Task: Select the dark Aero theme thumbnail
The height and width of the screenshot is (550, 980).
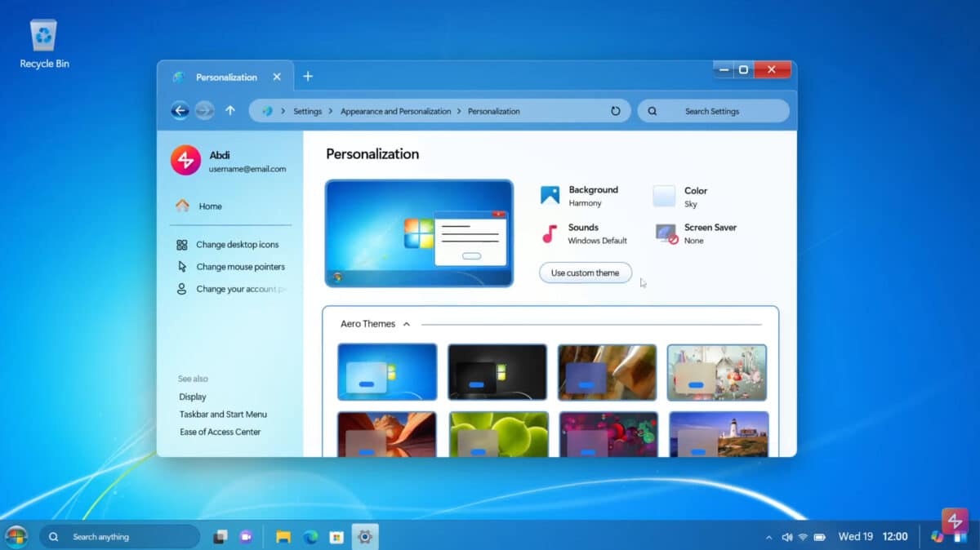Action: [x=497, y=372]
